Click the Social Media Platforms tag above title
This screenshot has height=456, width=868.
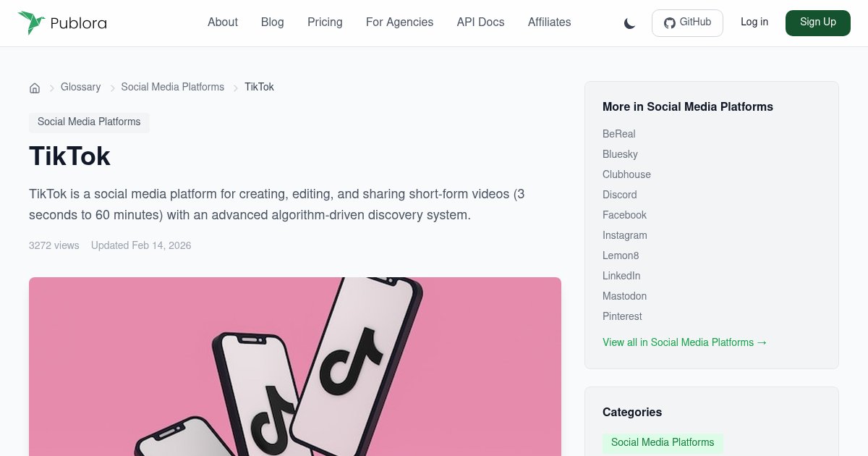(x=89, y=122)
